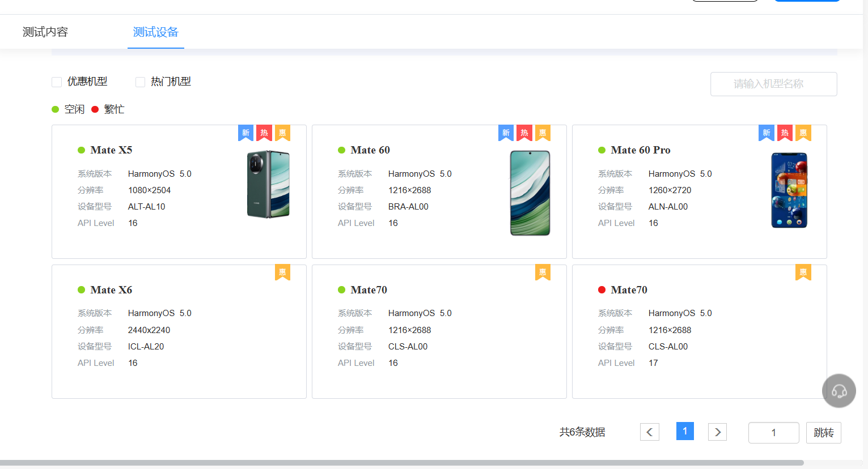Click the 跳转 jump button
The height and width of the screenshot is (469, 868).
tap(824, 433)
